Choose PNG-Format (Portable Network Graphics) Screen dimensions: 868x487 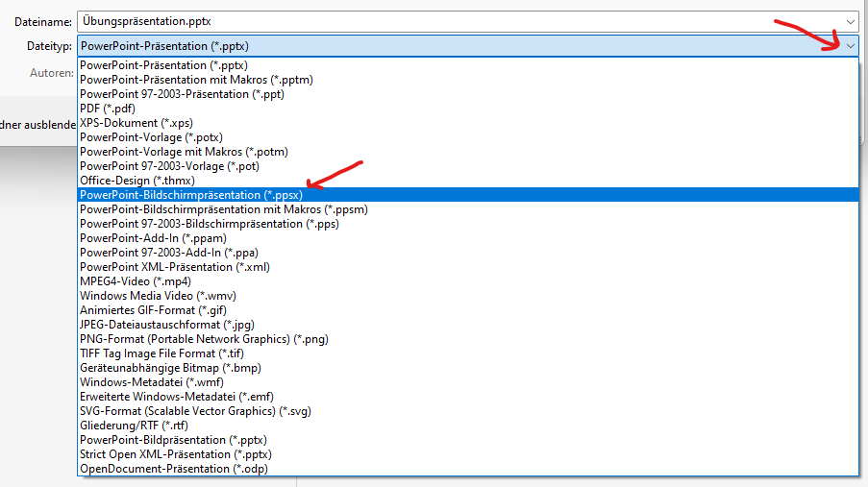click(204, 339)
